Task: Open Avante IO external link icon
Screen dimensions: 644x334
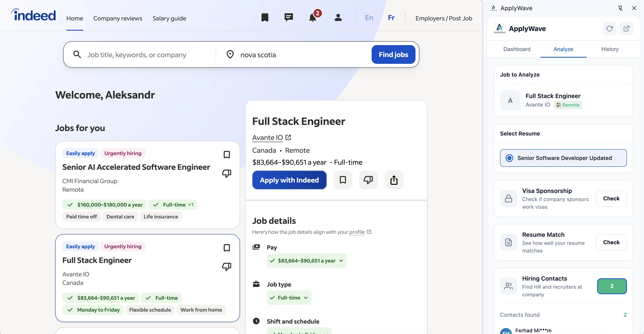Action: [288, 137]
